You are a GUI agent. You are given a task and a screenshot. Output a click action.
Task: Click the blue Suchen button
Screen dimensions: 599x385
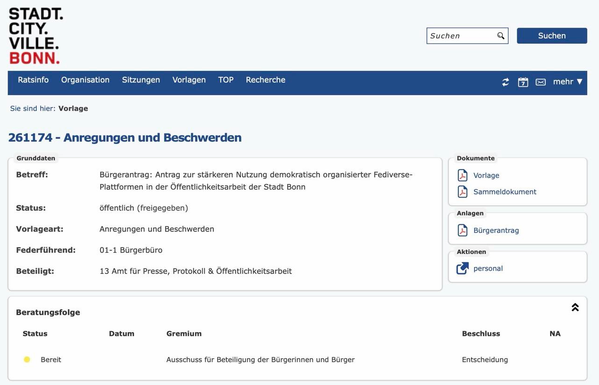552,36
